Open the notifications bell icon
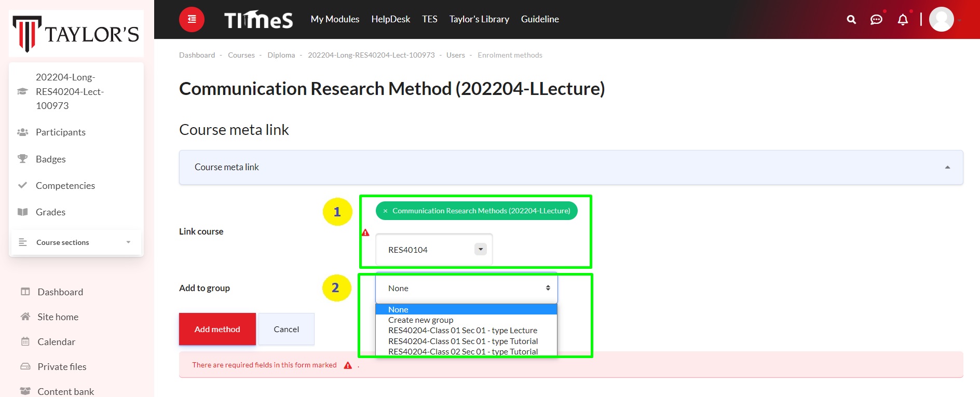Viewport: 980px width, 397px height. (903, 20)
